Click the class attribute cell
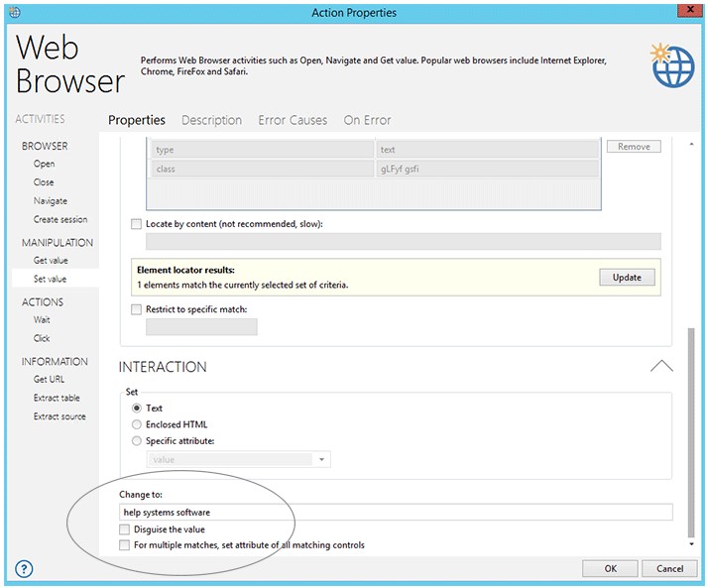The height and width of the screenshot is (588, 708). (263, 169)
